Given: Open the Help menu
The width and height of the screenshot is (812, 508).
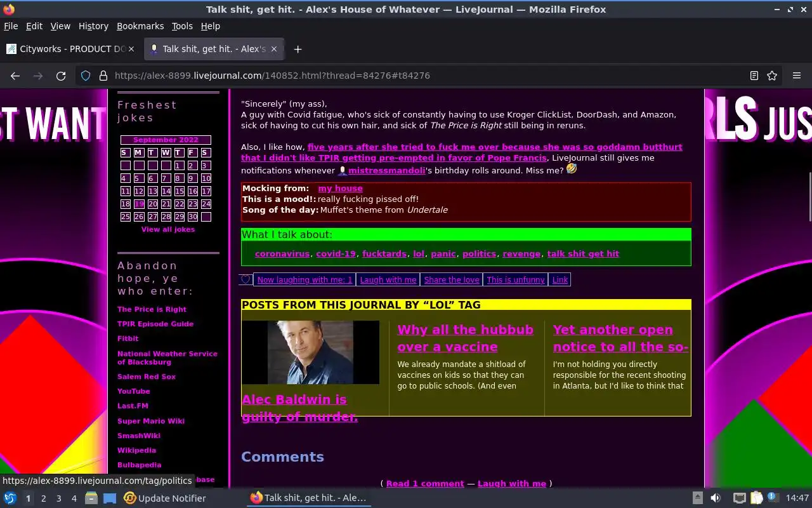Looking at the screenshot, I should point(210,26).
